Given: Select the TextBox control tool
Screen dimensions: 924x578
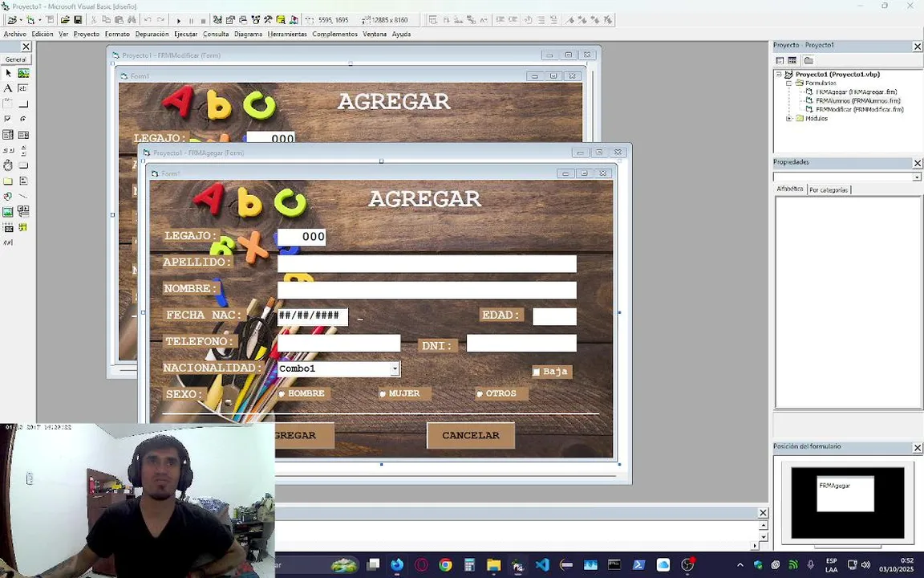Looking at the screenshot, I should [x=23, y=88].
